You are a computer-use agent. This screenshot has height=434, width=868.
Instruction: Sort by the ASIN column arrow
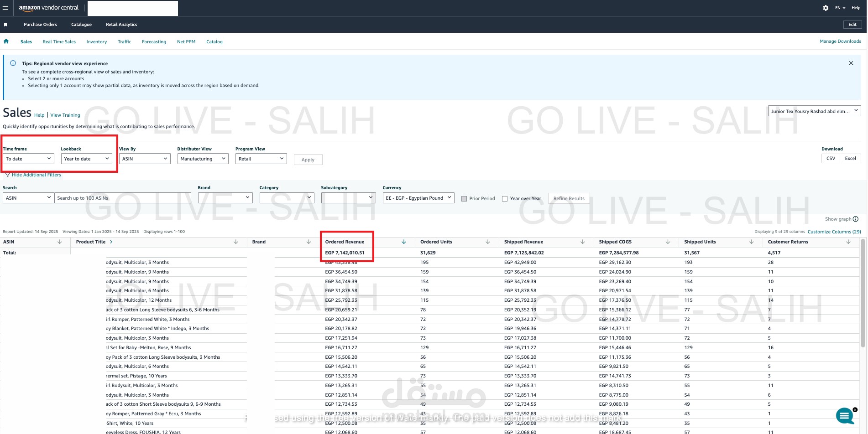tap(59, 242)
